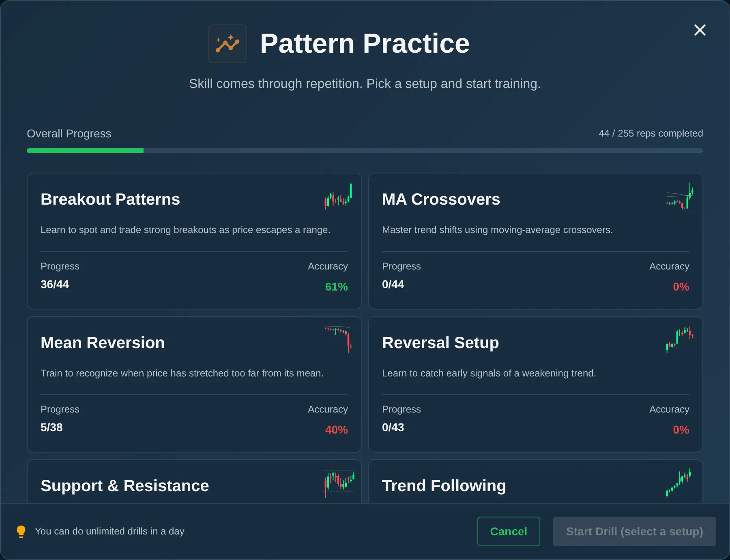
Task: Click the 40% accuracy value
Action: coord(336,430)
